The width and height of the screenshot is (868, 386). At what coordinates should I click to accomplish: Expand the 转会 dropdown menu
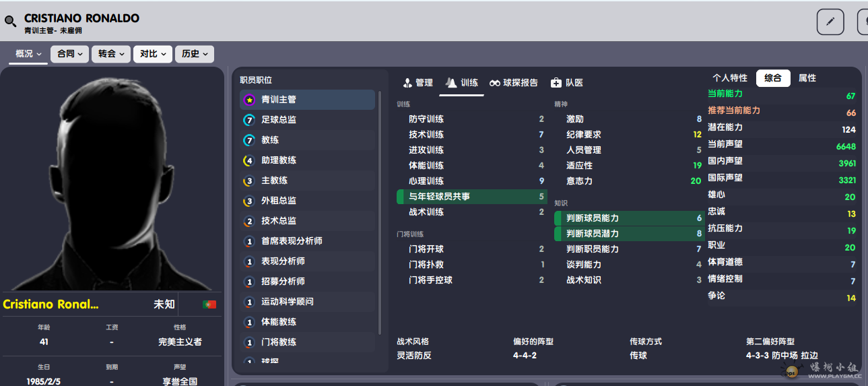[x=110, y=54]
